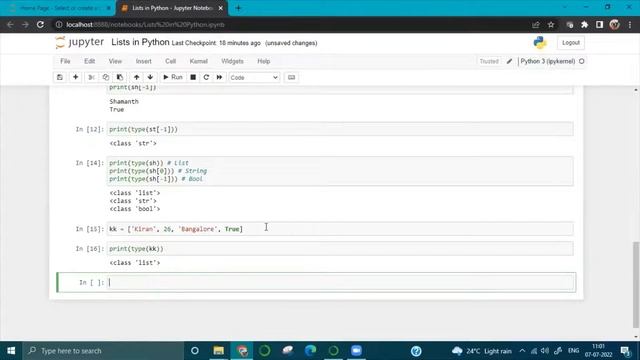The height and width of the screenshot is (360, 640).
Task: Share this page icon
Action: click(x=536, y=25)
